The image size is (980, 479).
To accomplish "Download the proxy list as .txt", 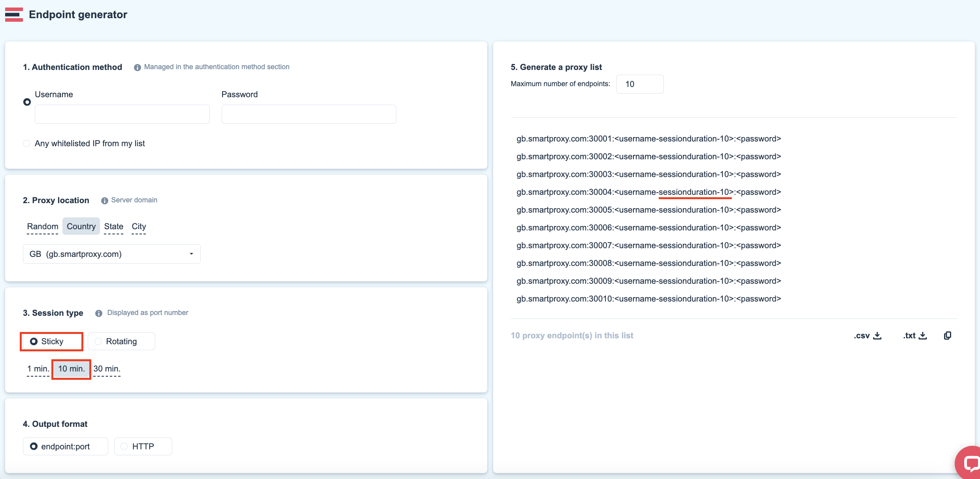I will (914, 336).
